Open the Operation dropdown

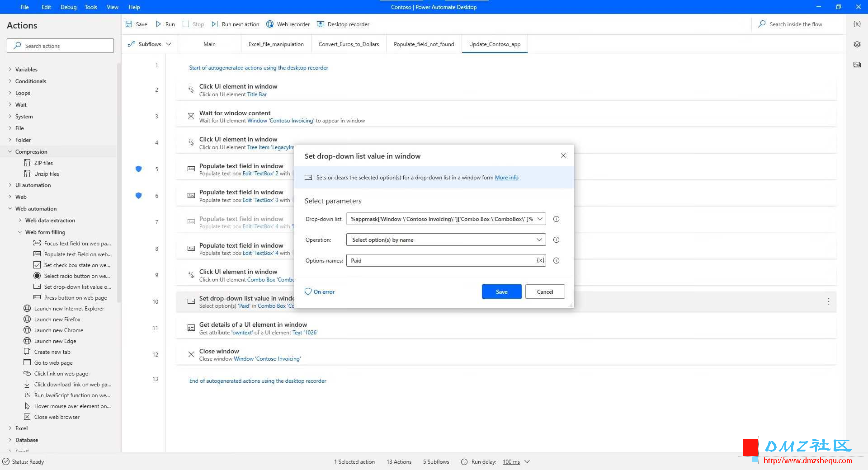pos(539,240)
